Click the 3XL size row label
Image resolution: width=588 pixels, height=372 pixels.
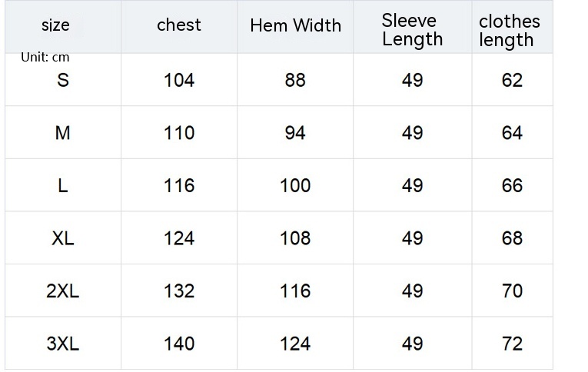[x=63, y=344]
